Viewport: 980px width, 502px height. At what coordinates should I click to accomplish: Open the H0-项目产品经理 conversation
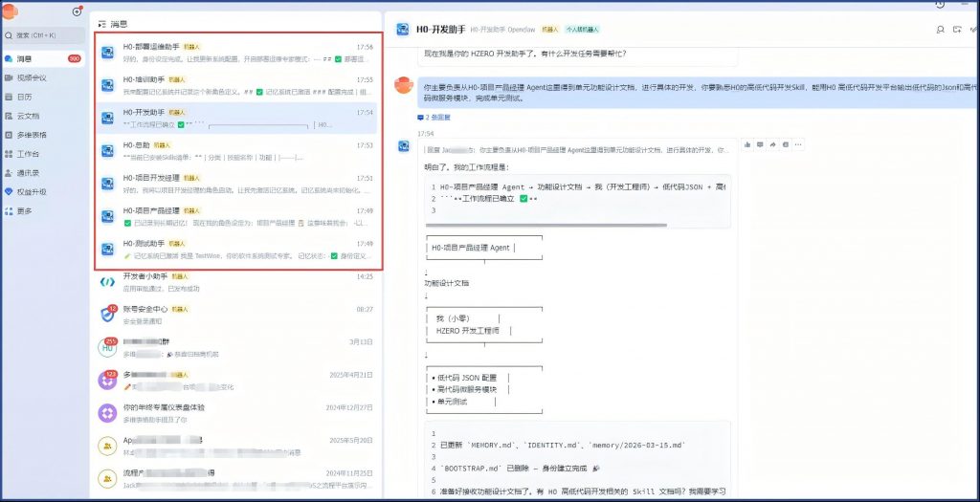click(237, 216)
